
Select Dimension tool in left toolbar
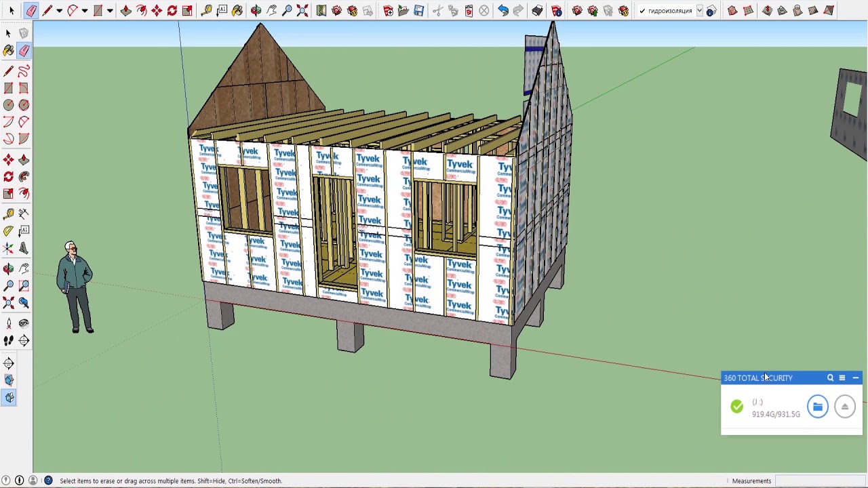[24, 214]
